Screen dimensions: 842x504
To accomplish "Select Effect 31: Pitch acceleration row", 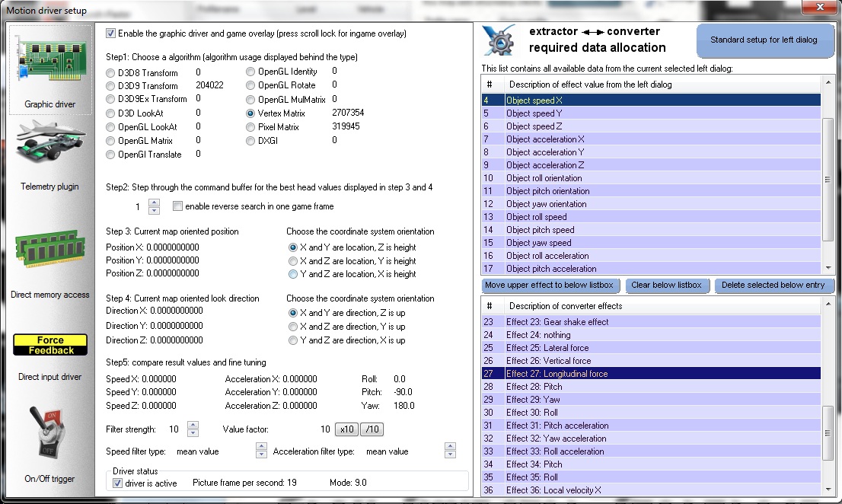I will [x=652, y=426].
